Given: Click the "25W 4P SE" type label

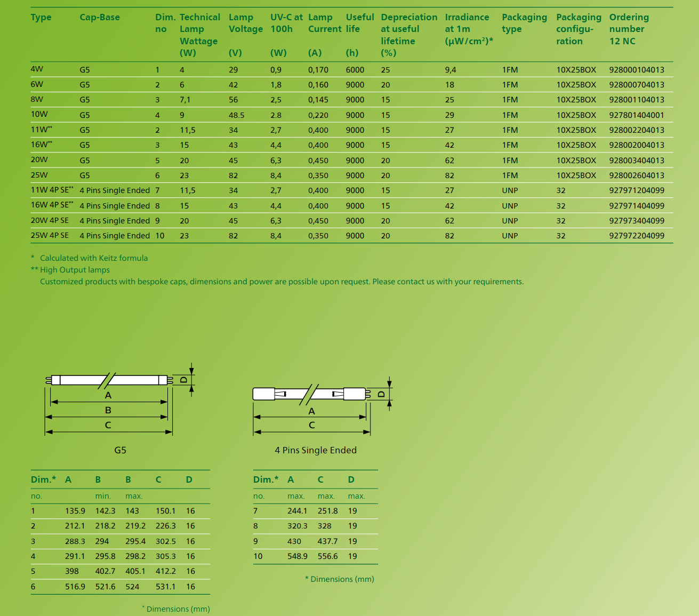Looking at the screenshot, I should point(50,236).
